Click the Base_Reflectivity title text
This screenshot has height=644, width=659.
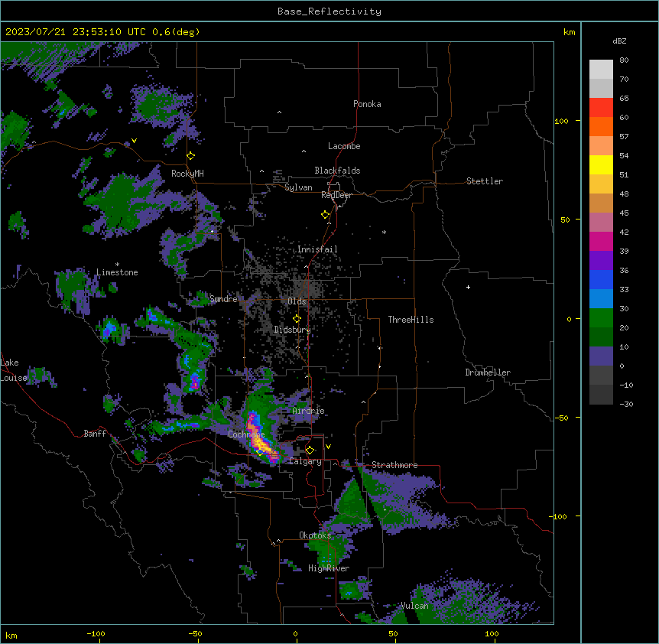[329, 11]
